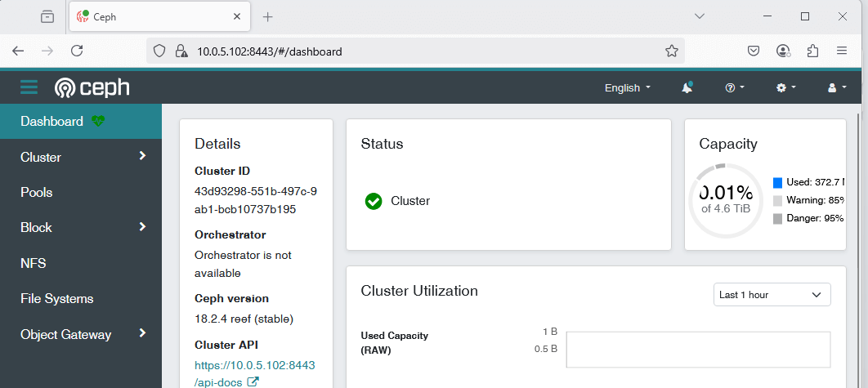The image size is (868, 388).
Task: Expand the Cluster sidebar menu
Action: point(82,157)
